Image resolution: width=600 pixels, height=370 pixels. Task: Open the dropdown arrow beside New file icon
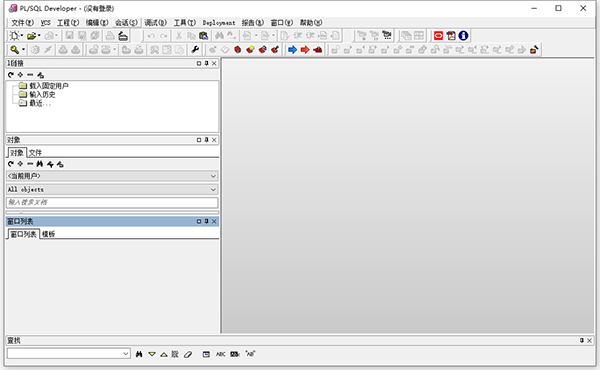tap(22, 36)
